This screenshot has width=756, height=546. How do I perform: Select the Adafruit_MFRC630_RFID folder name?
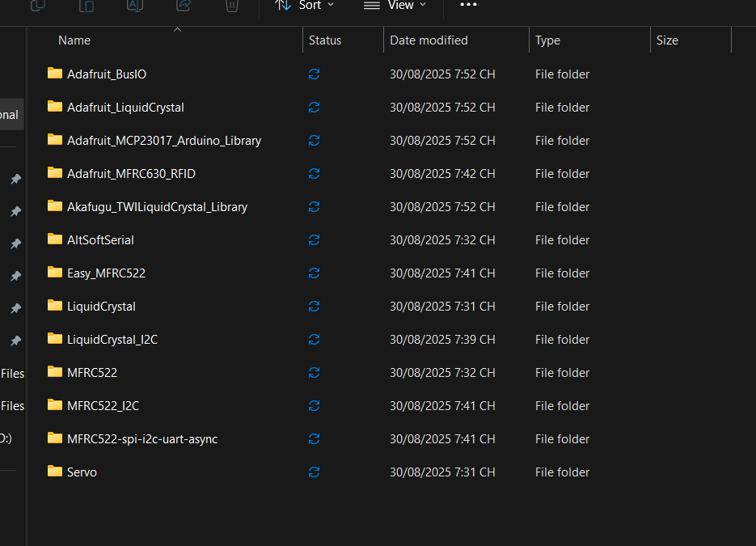pyautogui.click(x=131, y=174)
